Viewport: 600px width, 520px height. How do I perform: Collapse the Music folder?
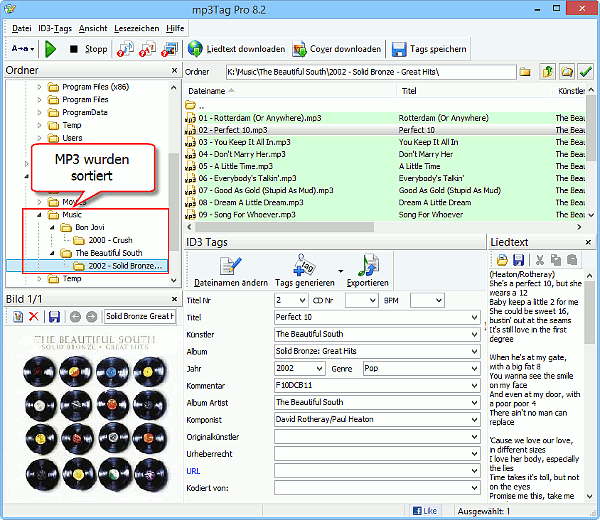(x=39, y=215)
